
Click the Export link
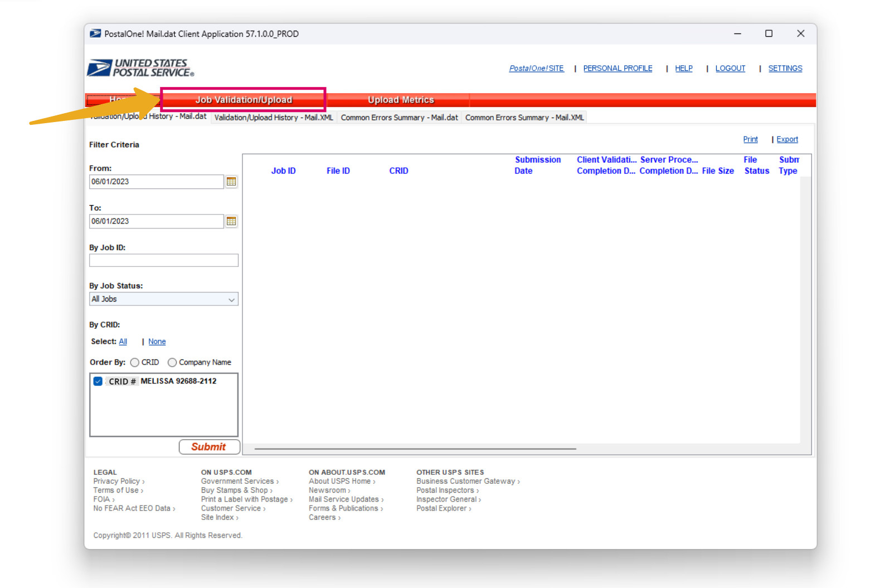coord(787,139)
